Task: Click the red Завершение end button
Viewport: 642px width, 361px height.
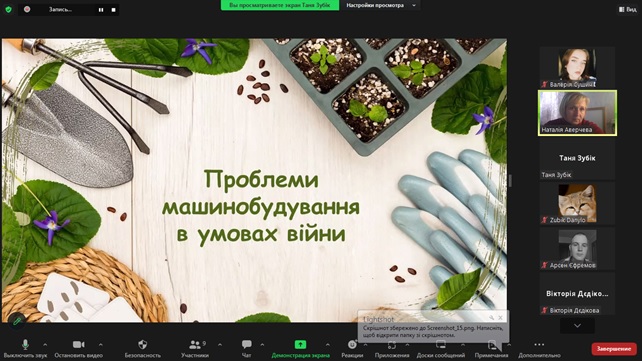Action: pyautogui.click(x=614, y=349)
